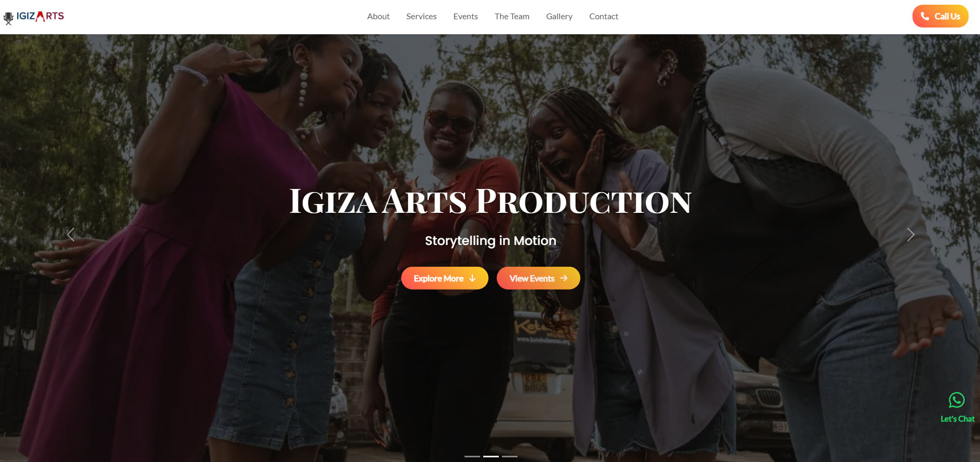This screenshot has width=980, height=462.
Task: Click the Explore More button
Action: coord(445,278)
